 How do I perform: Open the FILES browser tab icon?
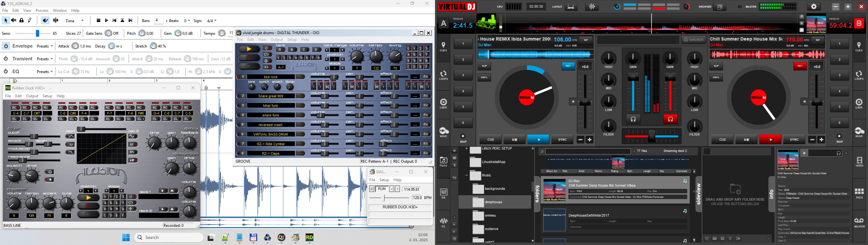(444, 162)
